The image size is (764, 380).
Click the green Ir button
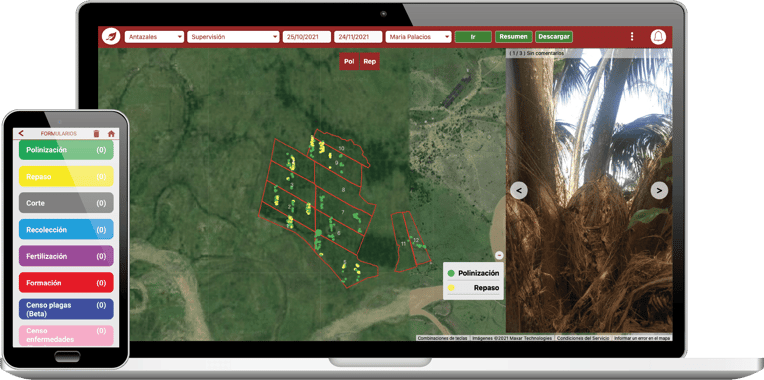(x=473, y=37)
